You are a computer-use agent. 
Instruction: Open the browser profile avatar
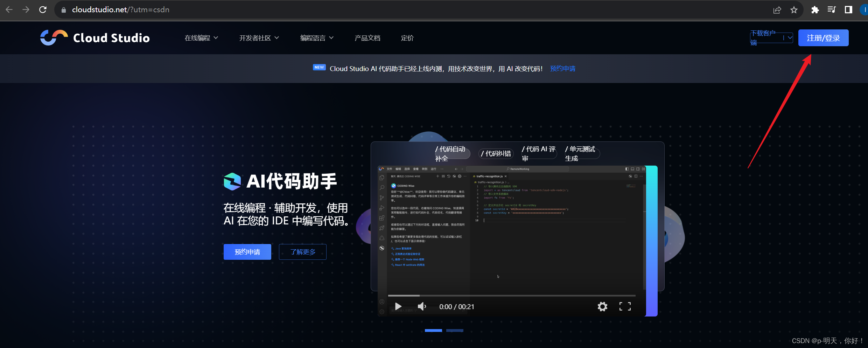click(x=864, y=10)
